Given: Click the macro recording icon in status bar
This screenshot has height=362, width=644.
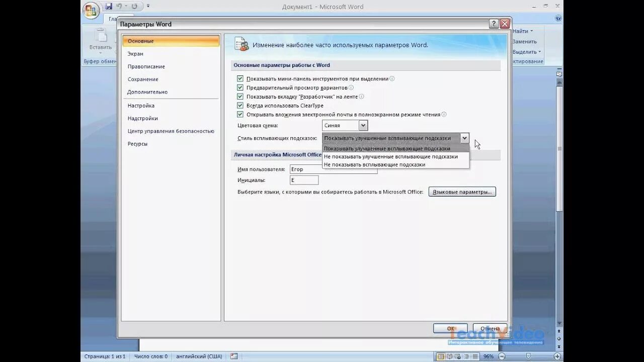Looking at the screenshot, I should point(234,356).
